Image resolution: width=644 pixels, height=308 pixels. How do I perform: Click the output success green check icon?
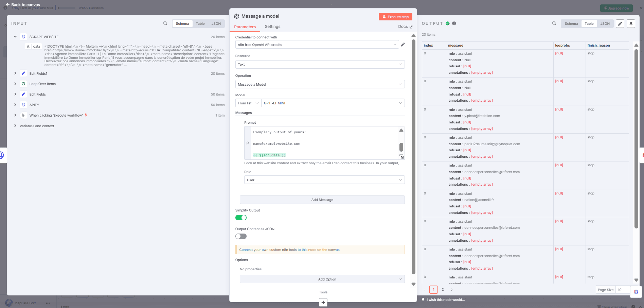[448, 23]
